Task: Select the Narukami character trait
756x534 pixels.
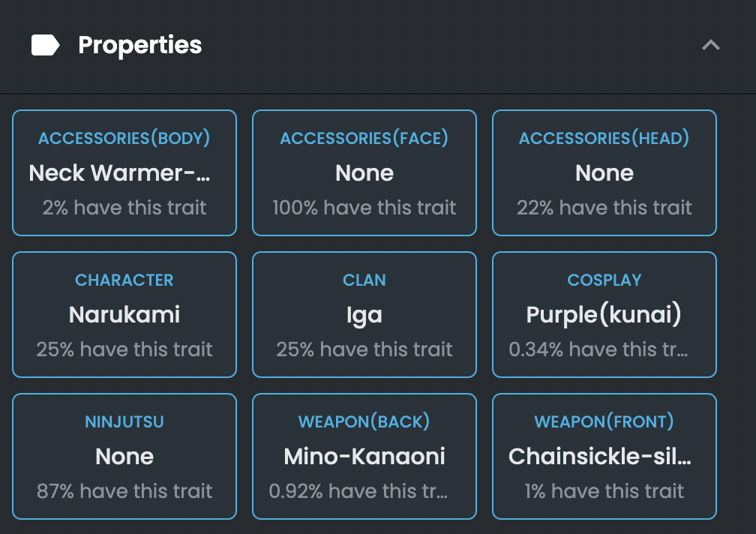Action: click(x=124, y=314)
